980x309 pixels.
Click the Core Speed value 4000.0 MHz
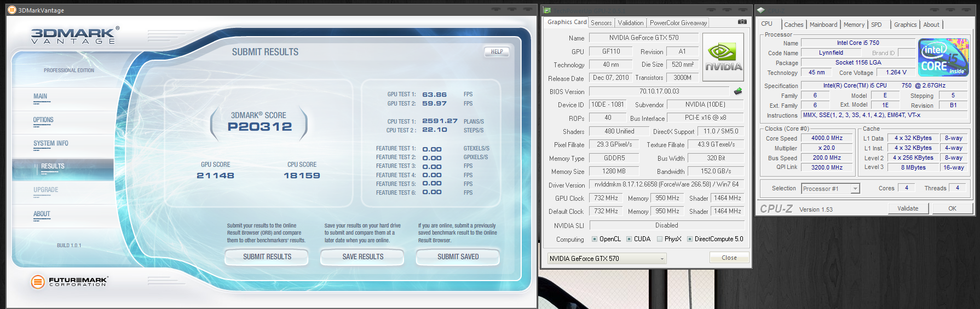point(827,138)
